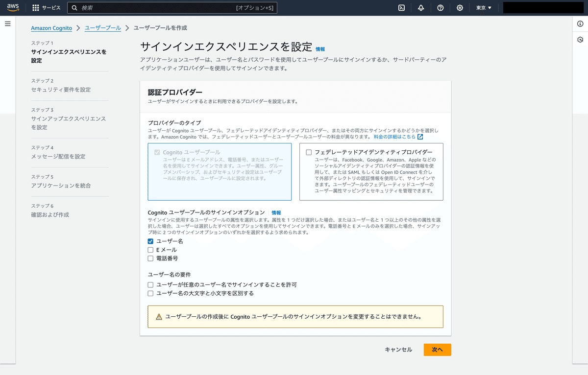
Task: Click the サインインエクスペリエンスを設定 page title
Action: click(226, 47)
